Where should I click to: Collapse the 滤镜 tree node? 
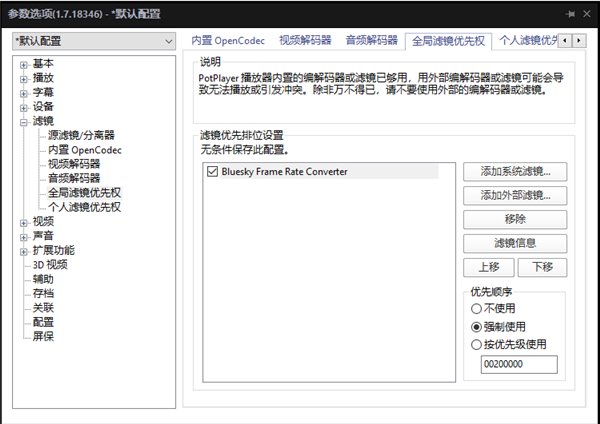click(23, 120)
